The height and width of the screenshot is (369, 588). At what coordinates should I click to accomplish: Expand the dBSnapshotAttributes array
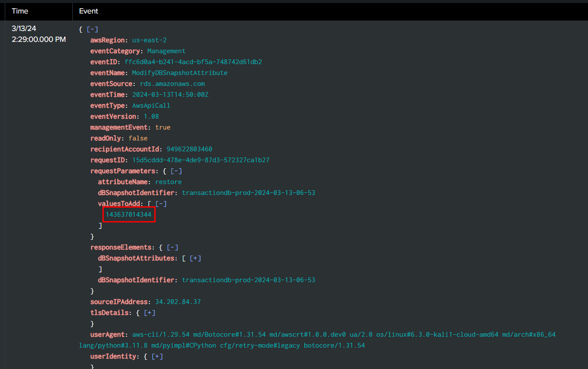point(195,258)
